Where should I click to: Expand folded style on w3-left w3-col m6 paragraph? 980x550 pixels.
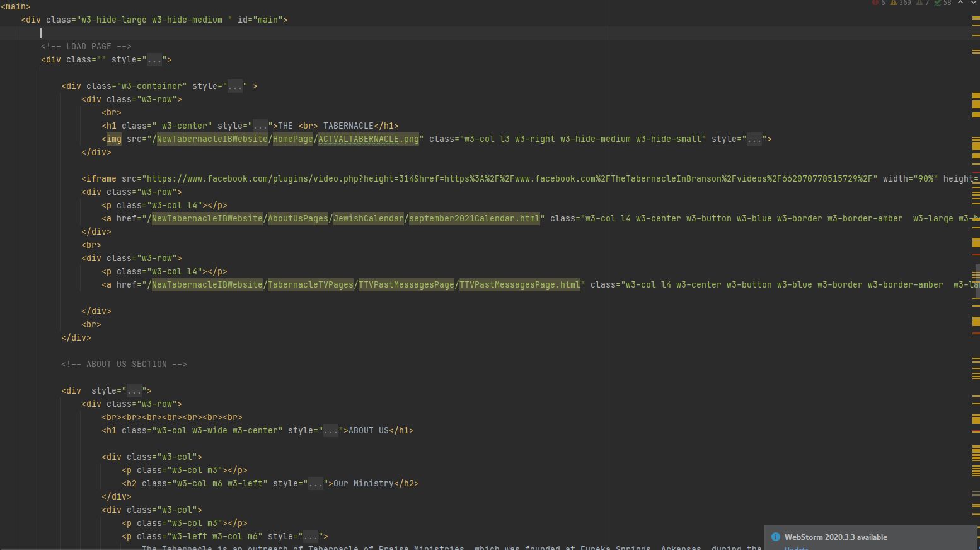(x=311, y=537)
